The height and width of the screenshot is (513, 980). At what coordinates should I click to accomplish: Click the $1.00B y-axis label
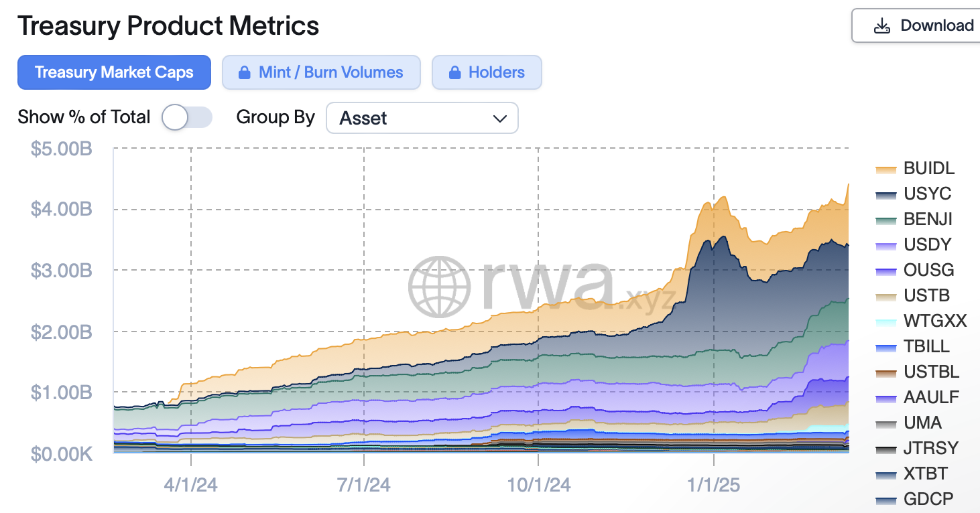pos(61,392)
